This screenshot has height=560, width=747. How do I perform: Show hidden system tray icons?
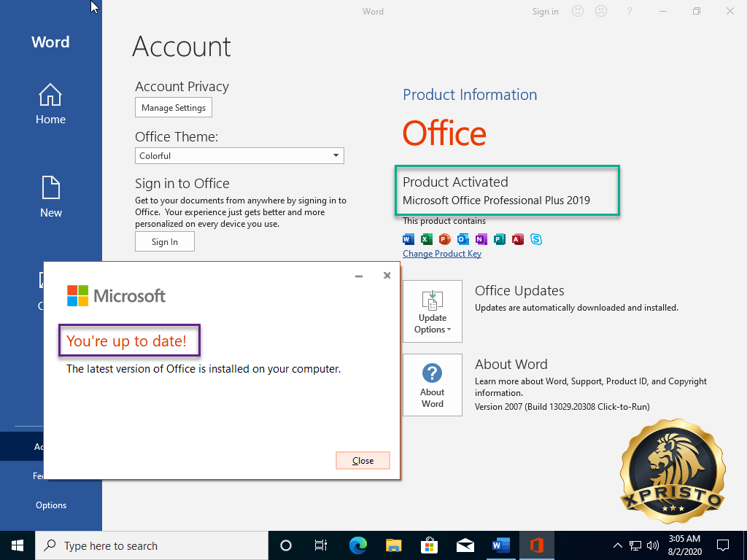click(617, 545)
